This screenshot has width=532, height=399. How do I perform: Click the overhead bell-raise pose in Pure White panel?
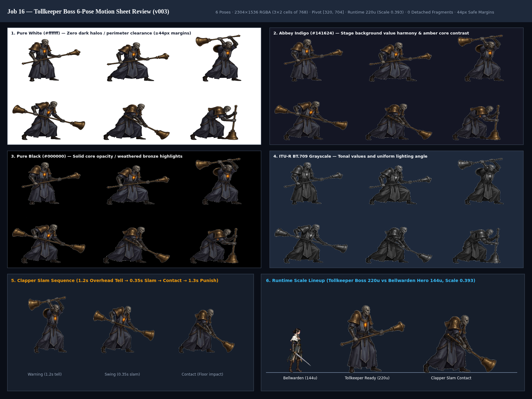pyautogui.click(x=218, y=58)
